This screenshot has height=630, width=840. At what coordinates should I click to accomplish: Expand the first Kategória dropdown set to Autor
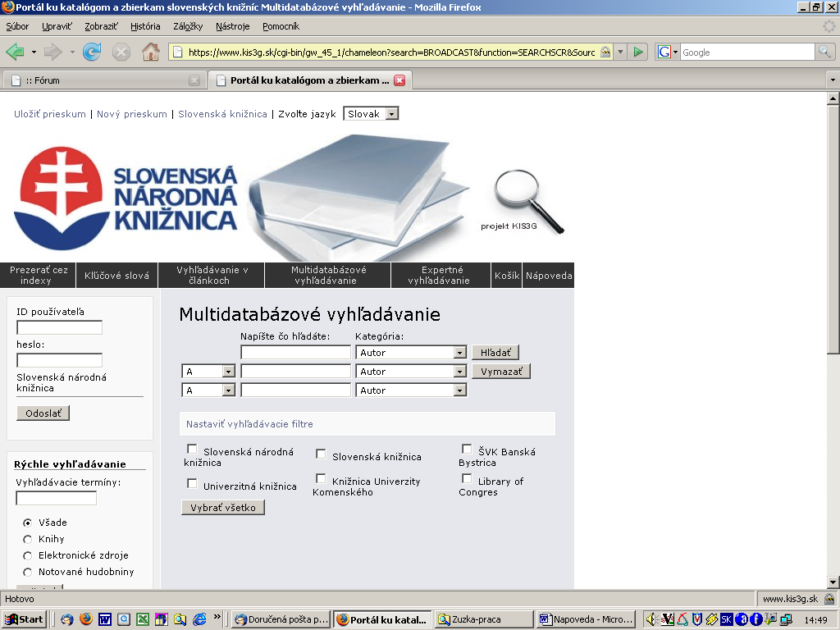point(459,353)
